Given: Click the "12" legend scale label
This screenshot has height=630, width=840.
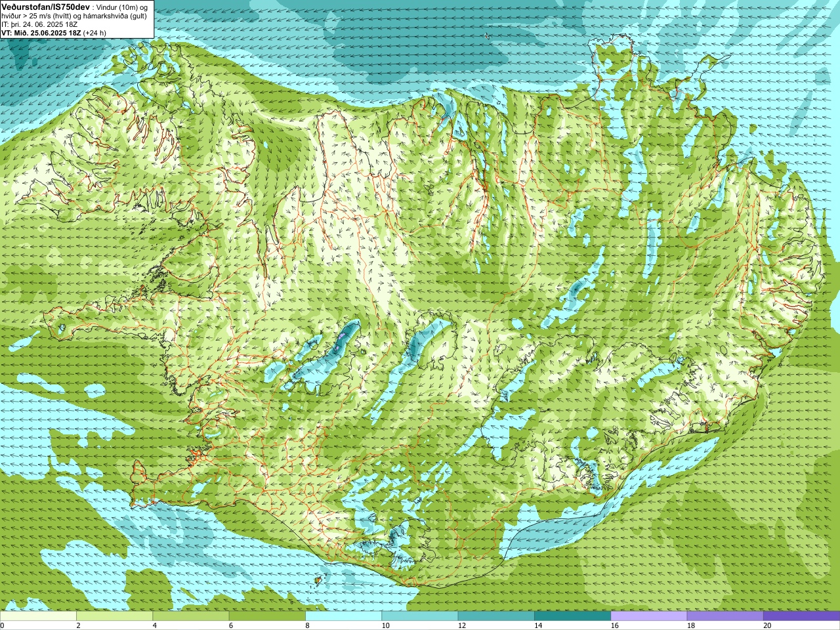Looking at the screenshot, I should [462, 625].
